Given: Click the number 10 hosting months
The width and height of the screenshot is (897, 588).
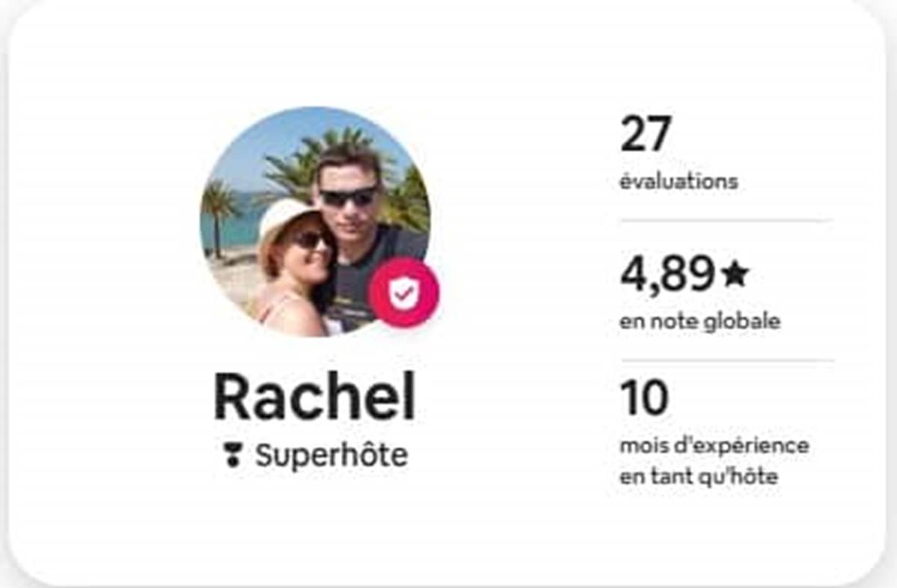Looking at the screenshot, I should coord(644,398).
